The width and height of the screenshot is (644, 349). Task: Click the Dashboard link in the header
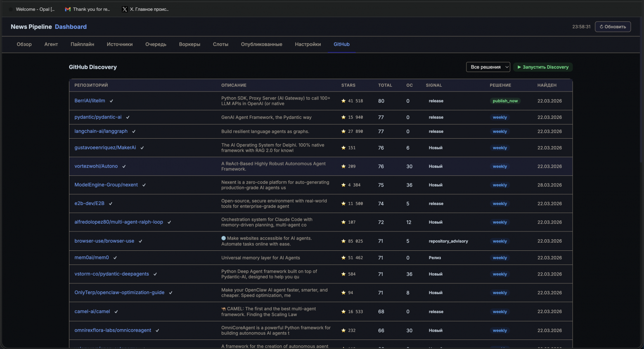click(x=71, y=26)
